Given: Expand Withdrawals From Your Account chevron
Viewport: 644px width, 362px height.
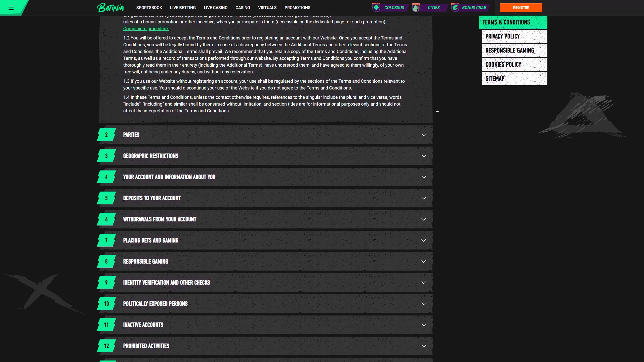Looking at the screenshot, I should pos(424,219).
